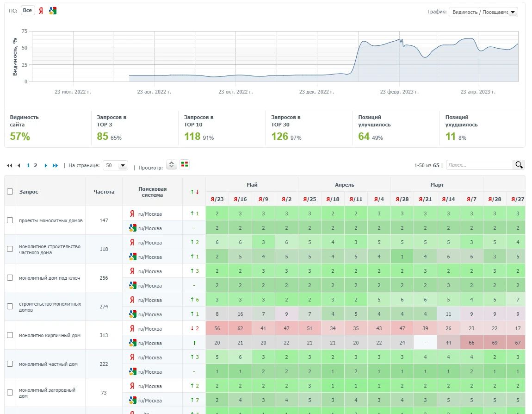Switch to colored cells view icon
The width and height of the screenshot is (532, 414).
pos(185,164)
